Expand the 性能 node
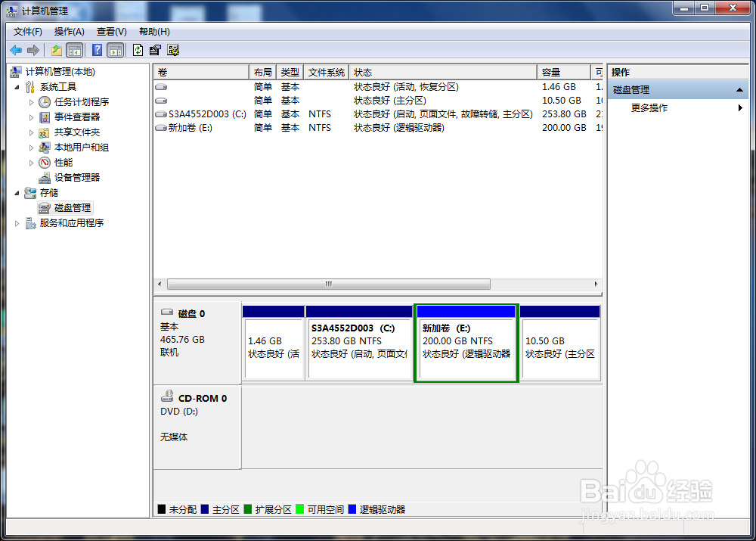The height and width of the screenshot is (541, 756). pyautogui.click(x=31, y=163)
